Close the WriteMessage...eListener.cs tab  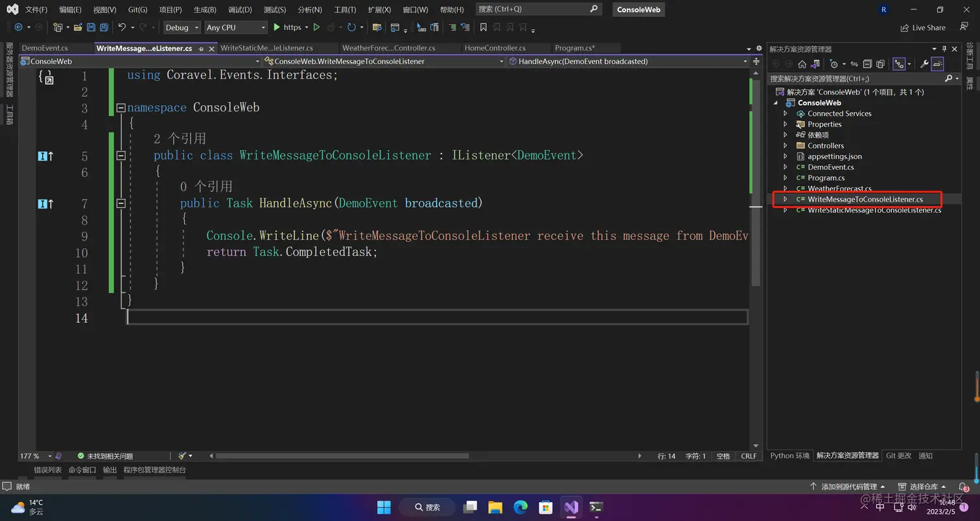(x=211, y=49)
